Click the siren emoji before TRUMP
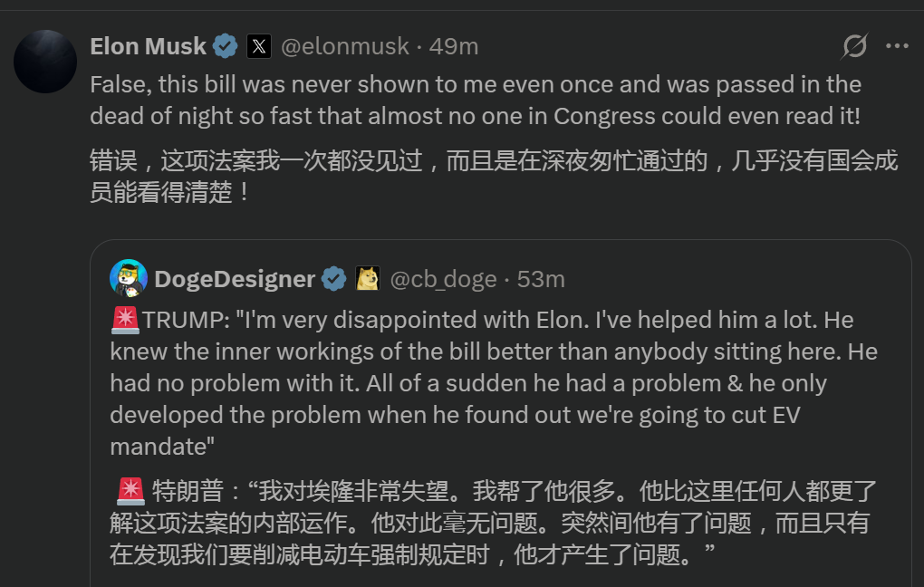Viewport: 924px width, 587px height. 124,320
